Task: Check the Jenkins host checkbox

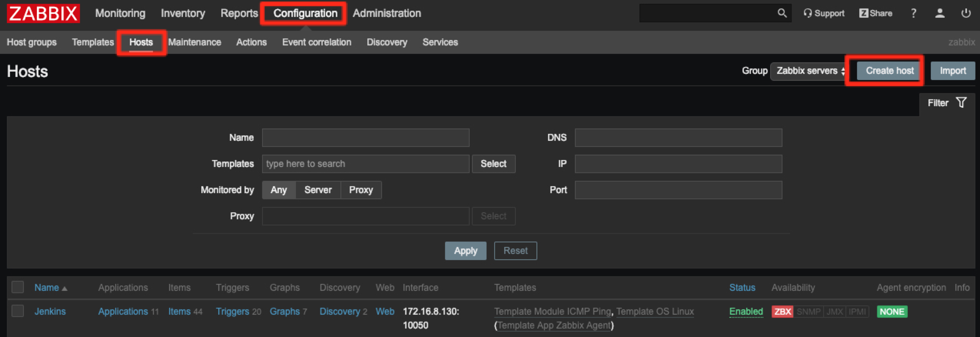Action: pos(18,311)
